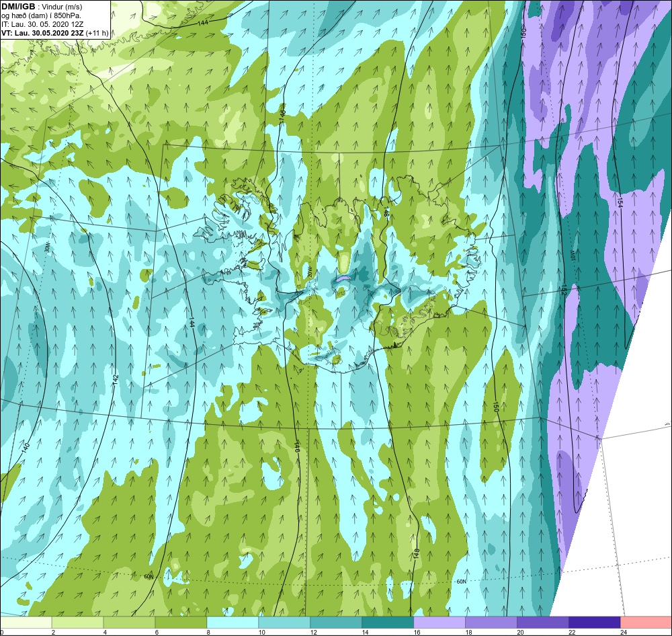Click the legend tick label '16'
Viewport: 672px width, 636px height.
click(417, 632)
